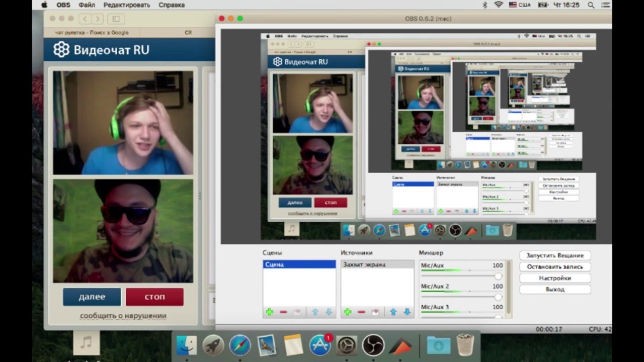The width and height of the screenshot is (644, 362).
Task: Open System Preferences gear in Dock
Action: pos(347,345)
